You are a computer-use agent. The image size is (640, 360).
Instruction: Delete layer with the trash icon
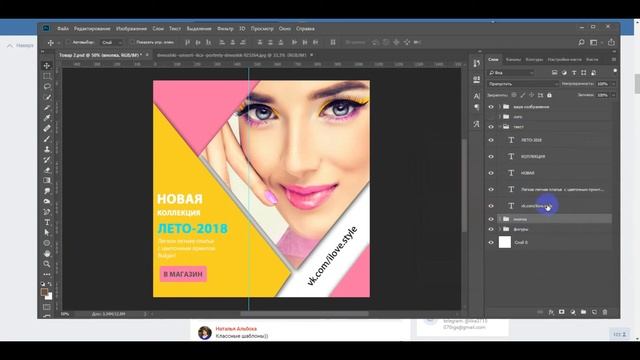tap(605, 312)
